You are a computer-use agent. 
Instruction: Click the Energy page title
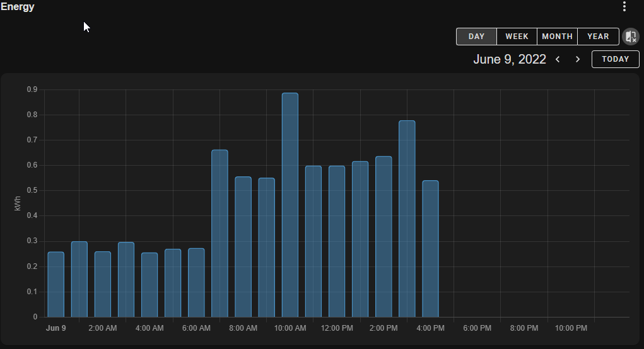tap(18, 6)
